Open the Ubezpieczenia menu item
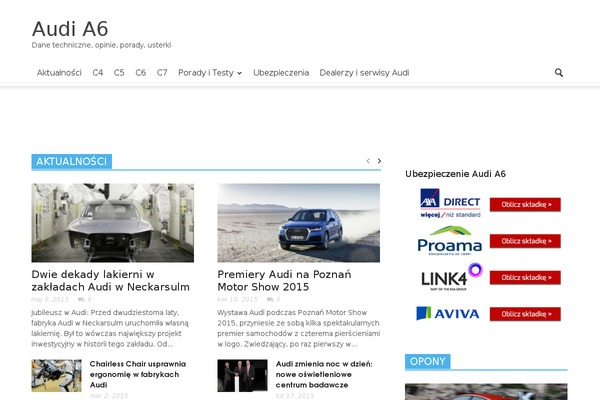The height and width of the screenshot is (400, 600). click(281, 73)
